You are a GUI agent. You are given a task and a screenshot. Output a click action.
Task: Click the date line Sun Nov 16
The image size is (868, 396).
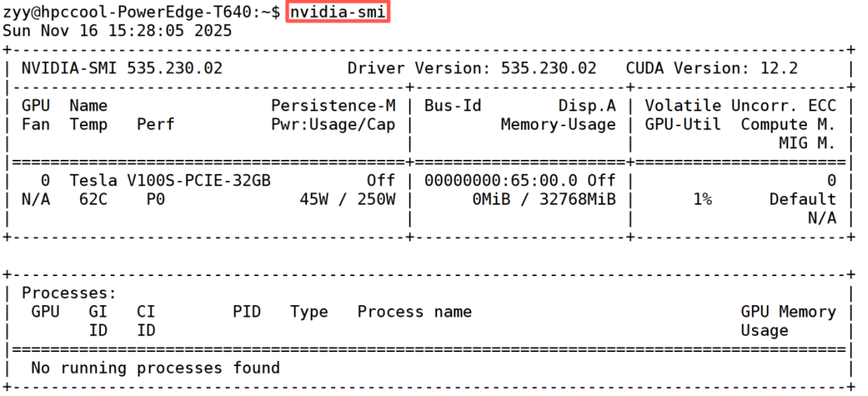coord(118,31)
